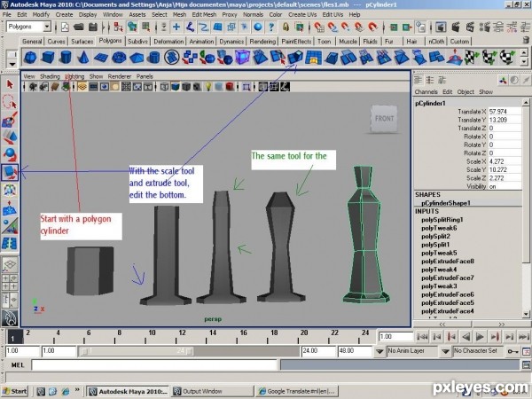Expand the polyTweak6 input node
Image resolution: width=532 pixels, height=399 pixels.
pos(439,228)
